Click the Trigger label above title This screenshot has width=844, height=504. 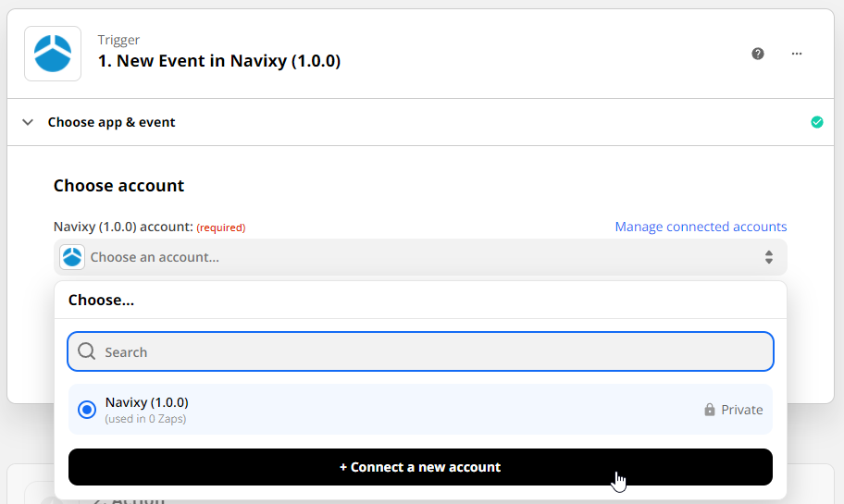point(118,40)
